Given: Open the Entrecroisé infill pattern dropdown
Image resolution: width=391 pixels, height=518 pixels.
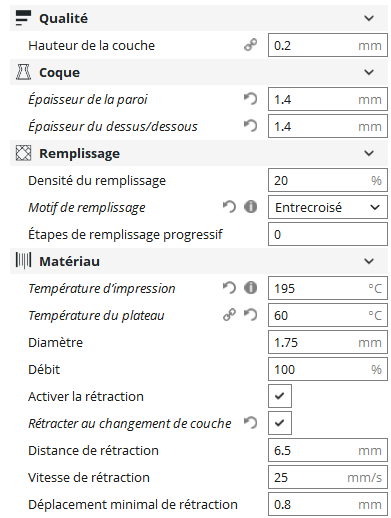Looking at the screenshot, I should pos(328,207).
